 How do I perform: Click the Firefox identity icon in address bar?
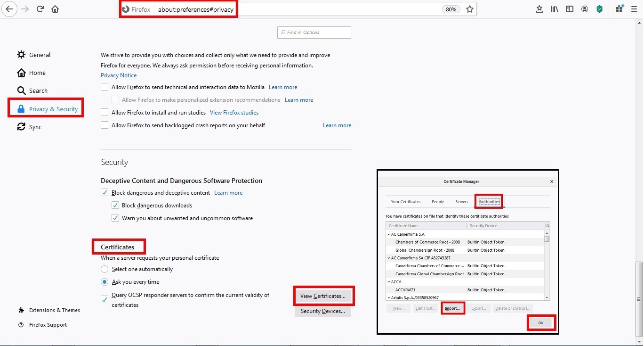pos(126,9)
